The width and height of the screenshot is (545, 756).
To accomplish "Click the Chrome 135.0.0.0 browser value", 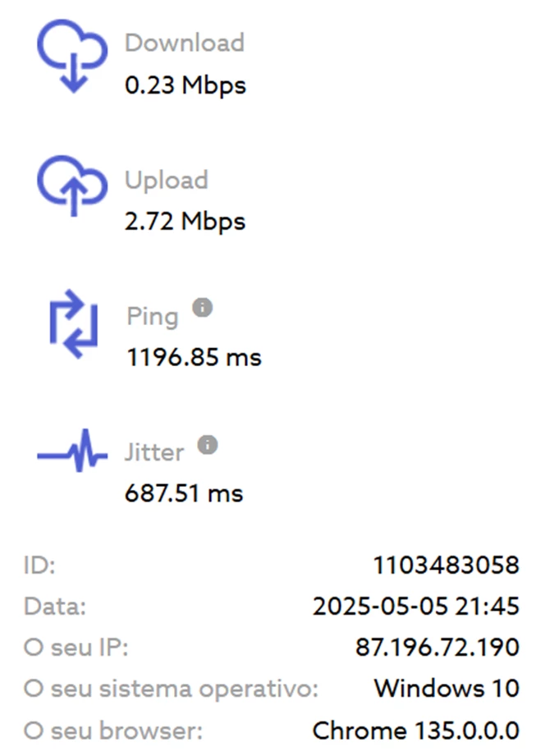I will tap(415, 730).
